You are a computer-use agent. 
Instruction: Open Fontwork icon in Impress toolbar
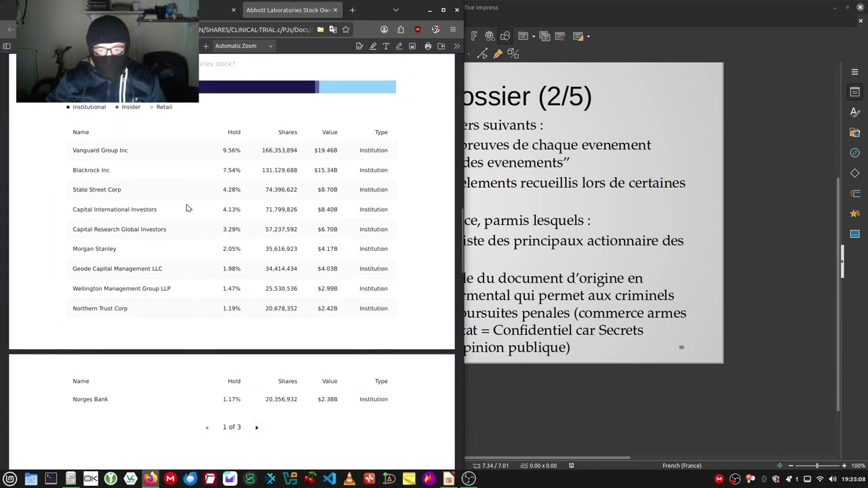(x=474, y=36)
